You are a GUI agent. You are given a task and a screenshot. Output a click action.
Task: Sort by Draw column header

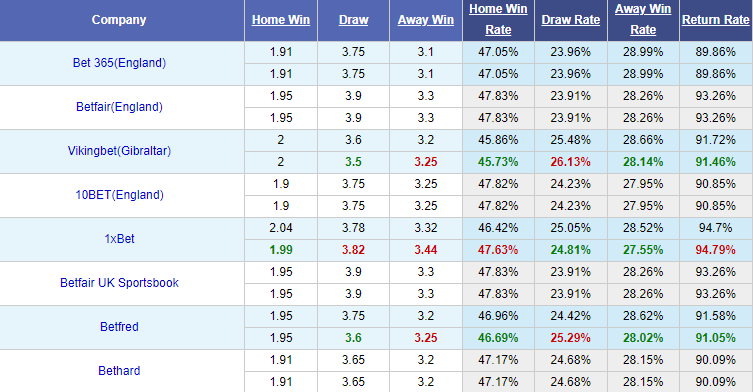point(353,20)
